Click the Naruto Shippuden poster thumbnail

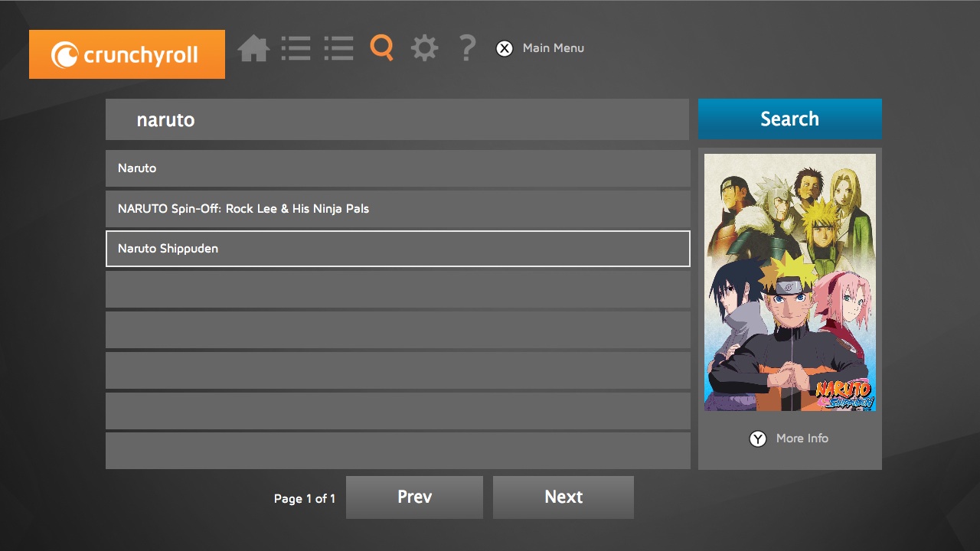click(x=789, y=282)
